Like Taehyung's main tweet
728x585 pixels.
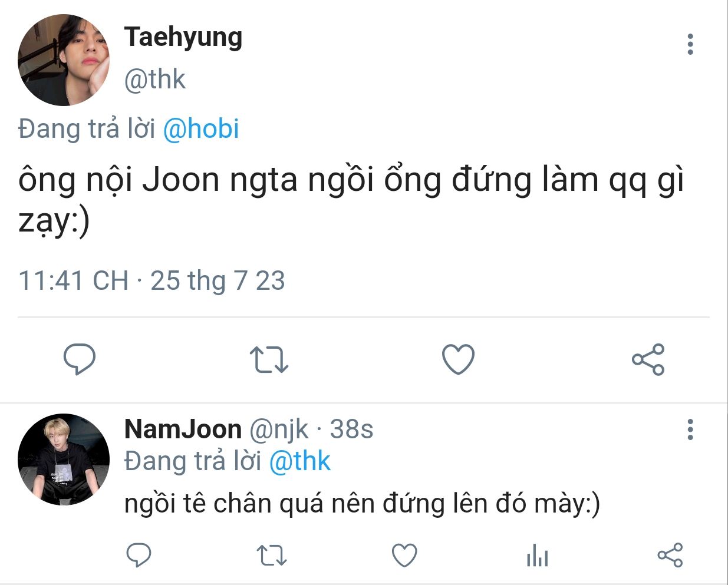(458, 359)
